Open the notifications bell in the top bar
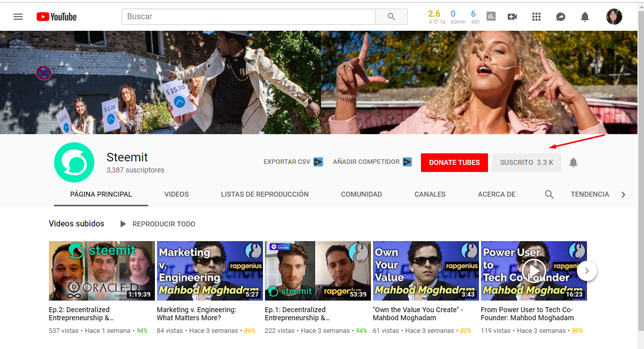The width and height of the screenshot is (644, 349). tap(584, 16)
